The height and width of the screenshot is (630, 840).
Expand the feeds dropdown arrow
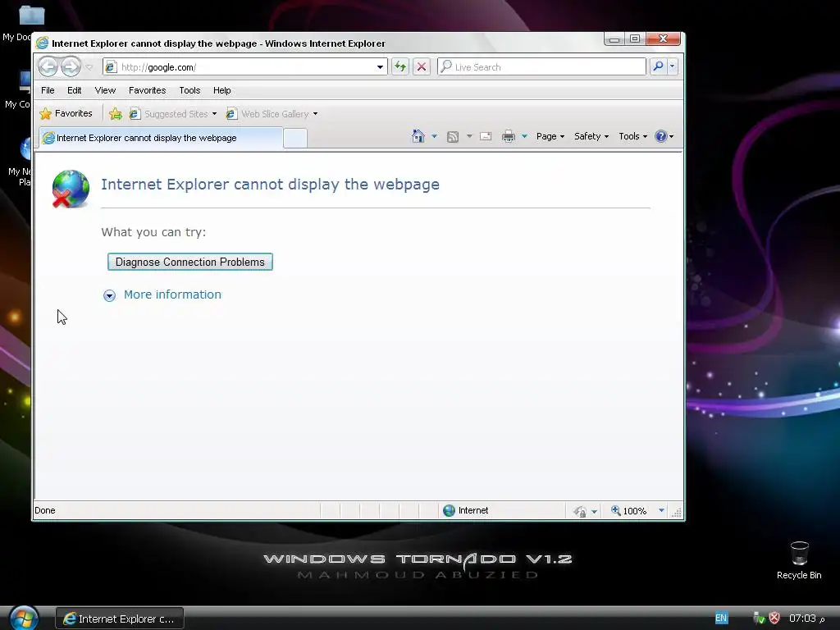[x=469, y=136]
